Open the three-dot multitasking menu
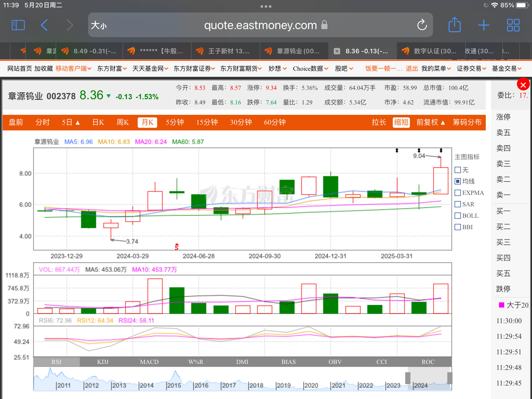The width and height of the screenshot is (532, 399). [266, 6]
